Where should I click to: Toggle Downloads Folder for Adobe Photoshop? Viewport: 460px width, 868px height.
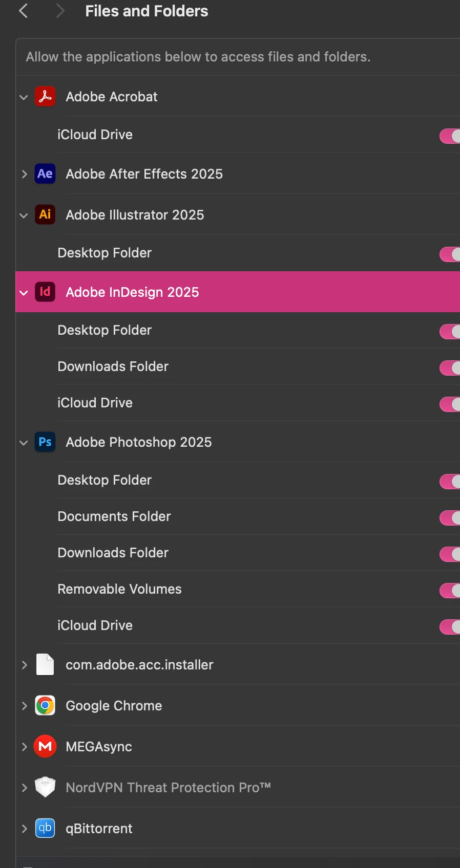[450, 554]
